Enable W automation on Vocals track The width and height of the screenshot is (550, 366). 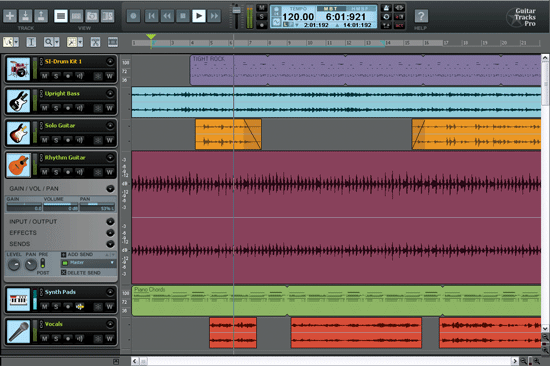tap(109, 338)
